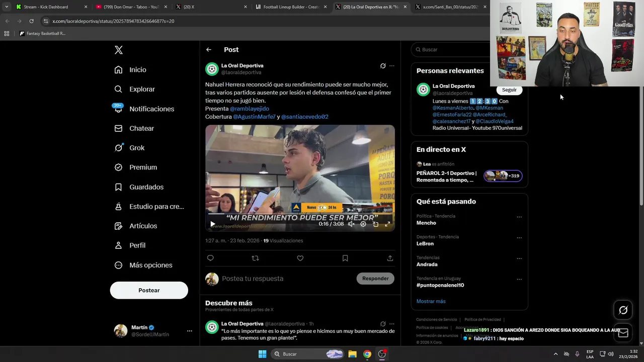Open video settings gear
The width and height of the screenshot is (644, 362).
tap(363, 224)
